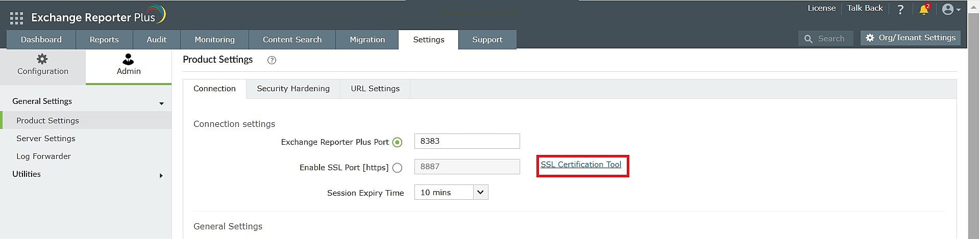Select the Settings tab
The height and width of the screenshot is (239, 980).
click(429, 40)
